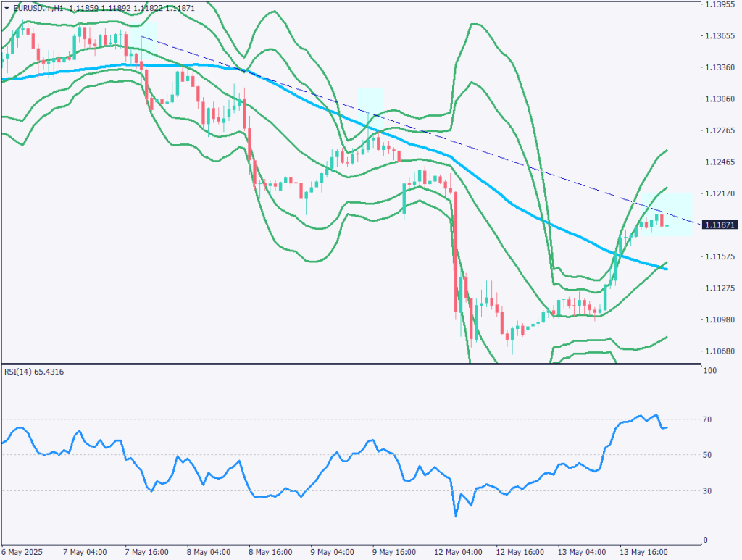Select the 12 May 16:00 time label
742x560 pixels.
click(520, 553)
